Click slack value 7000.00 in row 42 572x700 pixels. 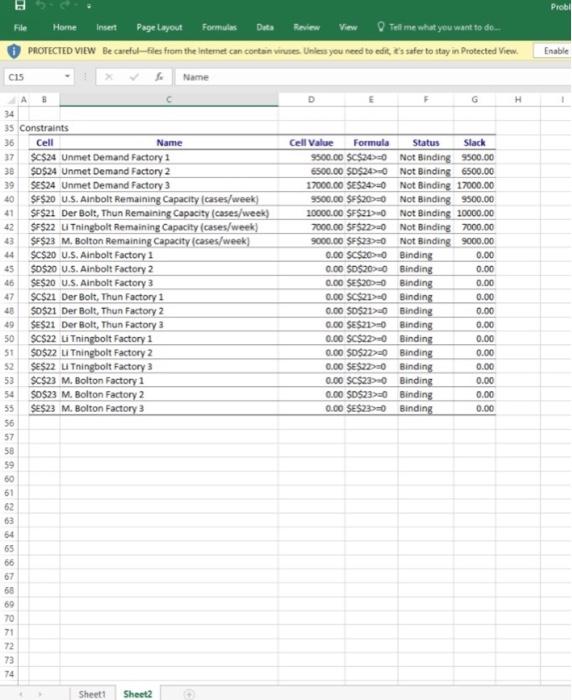tap(475, 227)
